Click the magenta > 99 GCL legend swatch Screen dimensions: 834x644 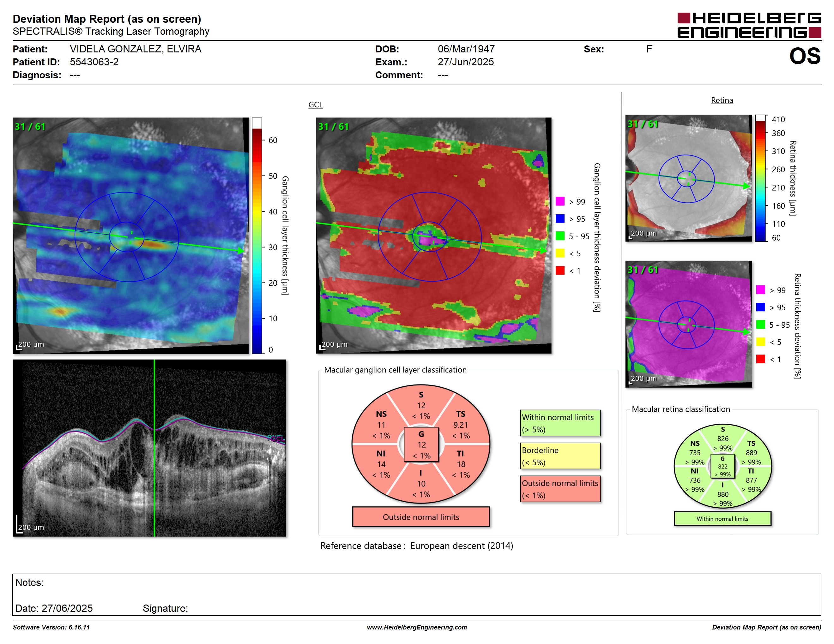[560, 201]
